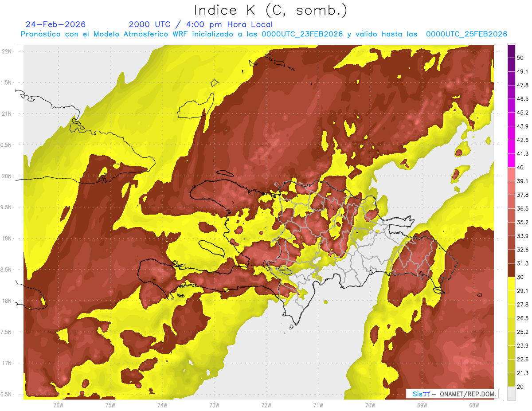Image resolution: width=532 pixels, height=411 pixels.
Task: Click the "71W" longitude label
Action: pyautogui.click(x=318, y=405)
